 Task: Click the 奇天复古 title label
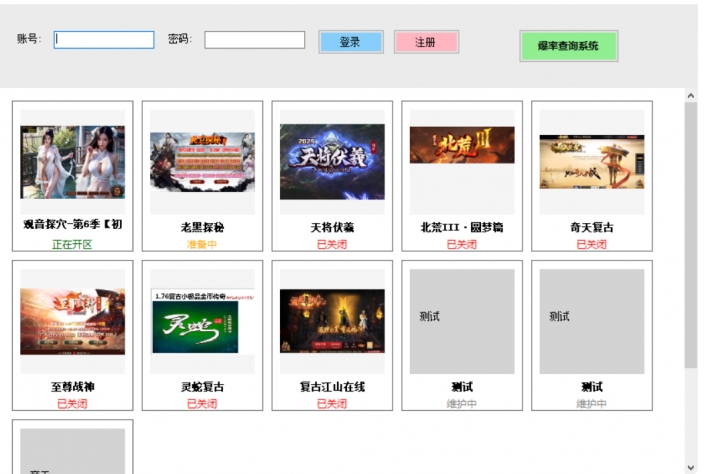[x=592, y=228]
